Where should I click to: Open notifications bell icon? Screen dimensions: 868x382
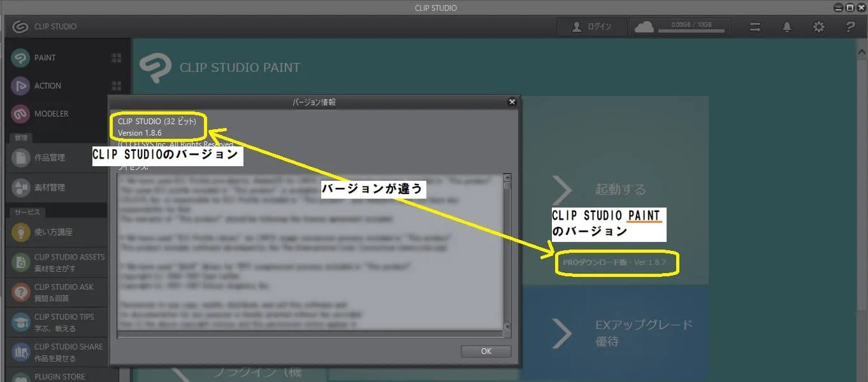pos(787,27)
